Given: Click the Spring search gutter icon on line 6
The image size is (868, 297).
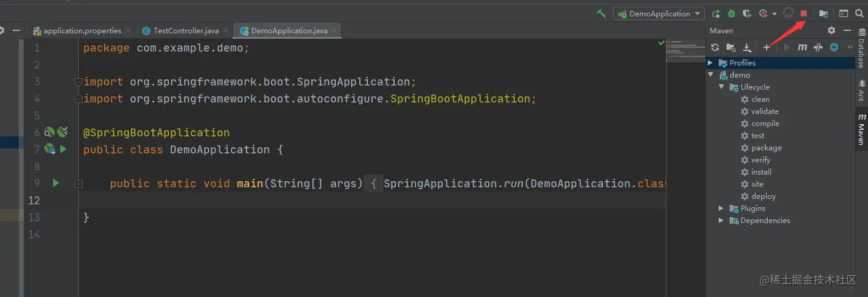Looking at the screenshot, I should coord(50,132).
